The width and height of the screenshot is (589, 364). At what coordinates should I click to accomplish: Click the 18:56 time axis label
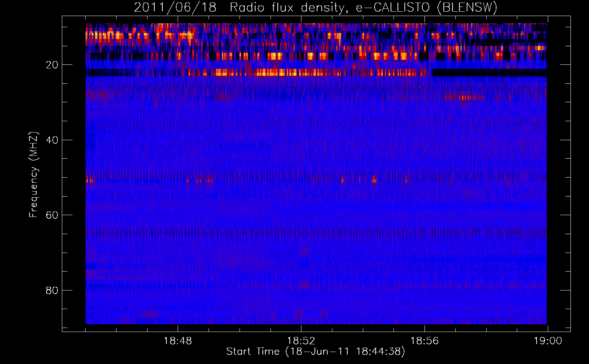[424, 341]
